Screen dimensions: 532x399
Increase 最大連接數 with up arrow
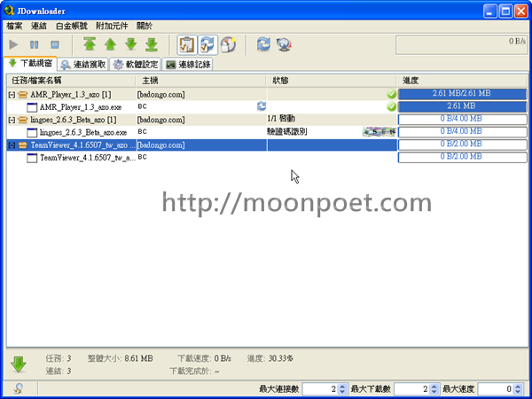pos(342,386)
